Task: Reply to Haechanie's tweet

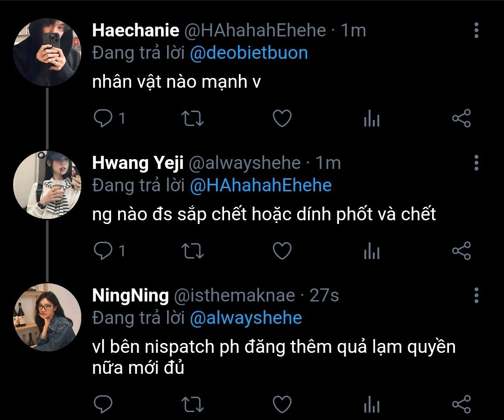Action: point(103,119)
